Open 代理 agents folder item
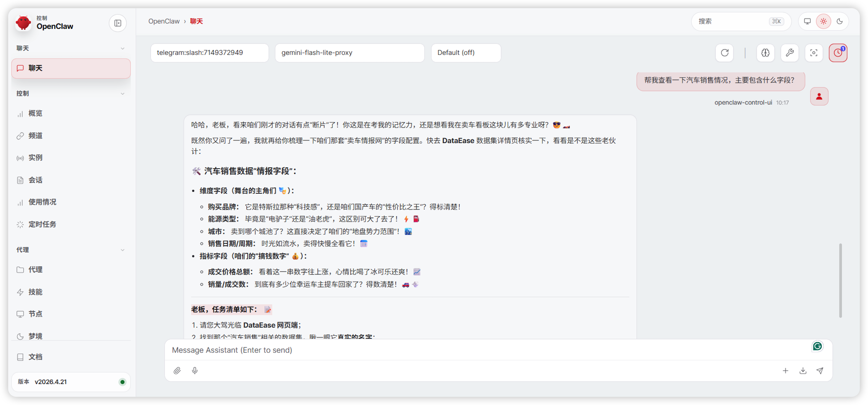The height and width of the screenshot is (405, 868). click(71, 269)
